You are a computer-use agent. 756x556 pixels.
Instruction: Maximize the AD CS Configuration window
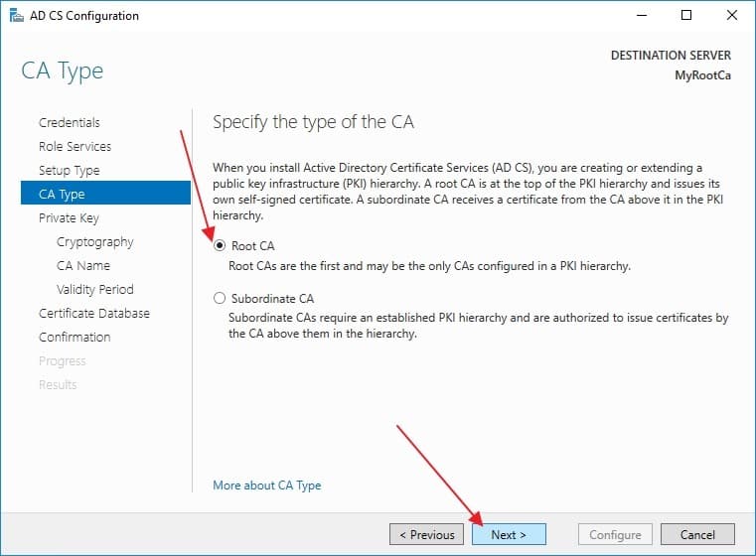[x=686, y=16]
